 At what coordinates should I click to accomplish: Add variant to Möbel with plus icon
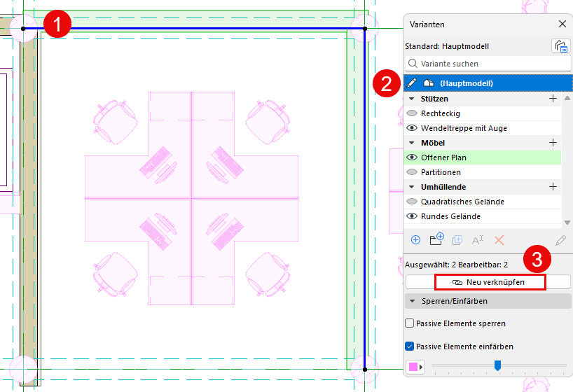point(553,143)
